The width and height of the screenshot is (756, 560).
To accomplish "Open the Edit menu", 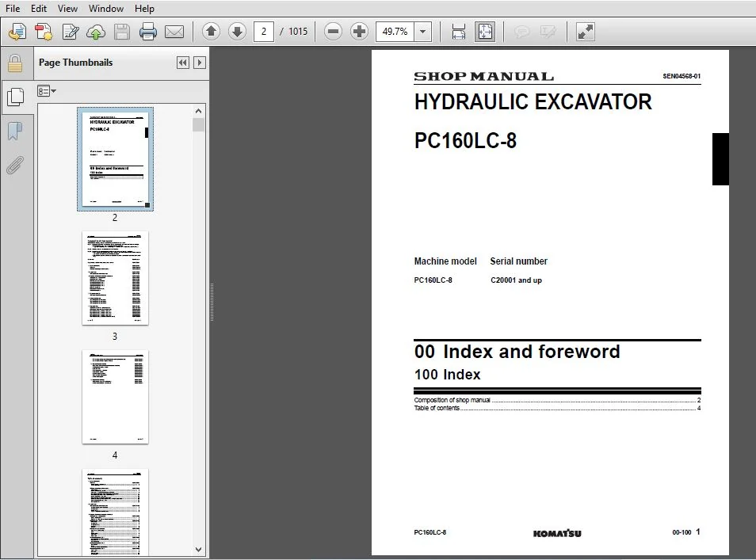I will pyautogui.click(x=39, y=9).
